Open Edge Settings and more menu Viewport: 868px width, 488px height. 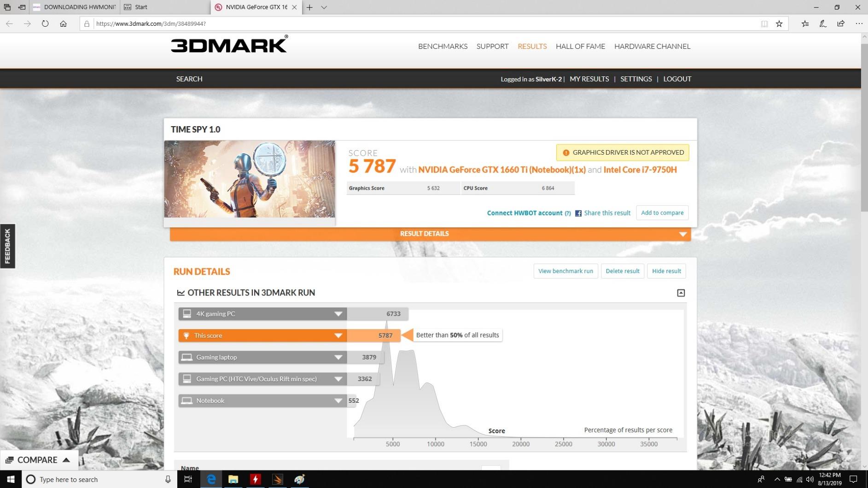click(x=859, y=23)
